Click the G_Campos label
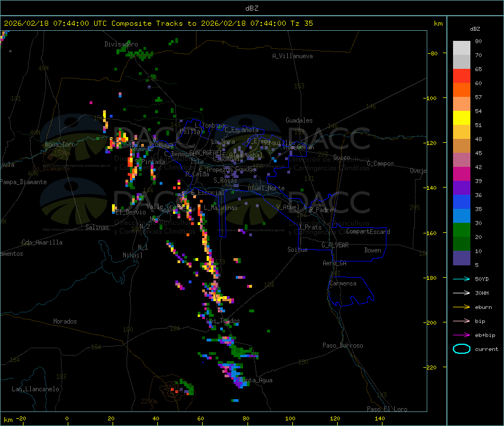Image resolution: width=504 pixels, height=426 pixels. coord(381,163)
